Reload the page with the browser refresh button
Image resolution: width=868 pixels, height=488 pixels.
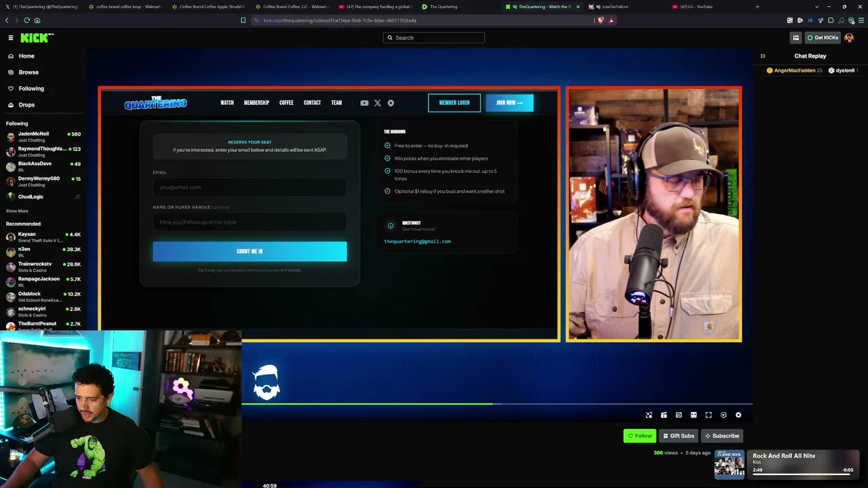(27, 20)
